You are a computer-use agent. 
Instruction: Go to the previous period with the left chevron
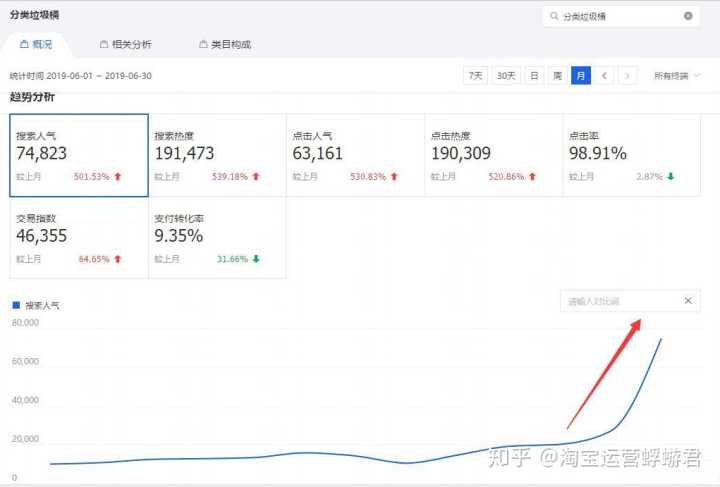(604, 76)
